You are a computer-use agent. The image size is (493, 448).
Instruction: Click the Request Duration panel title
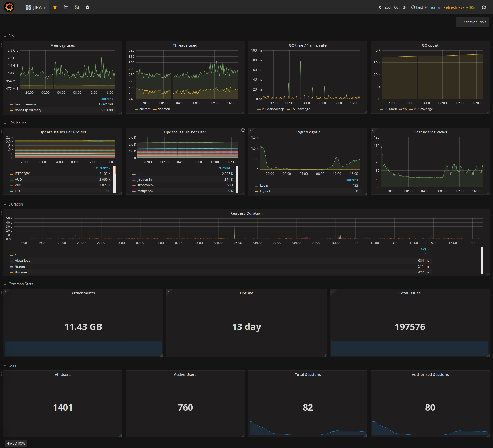246,213
